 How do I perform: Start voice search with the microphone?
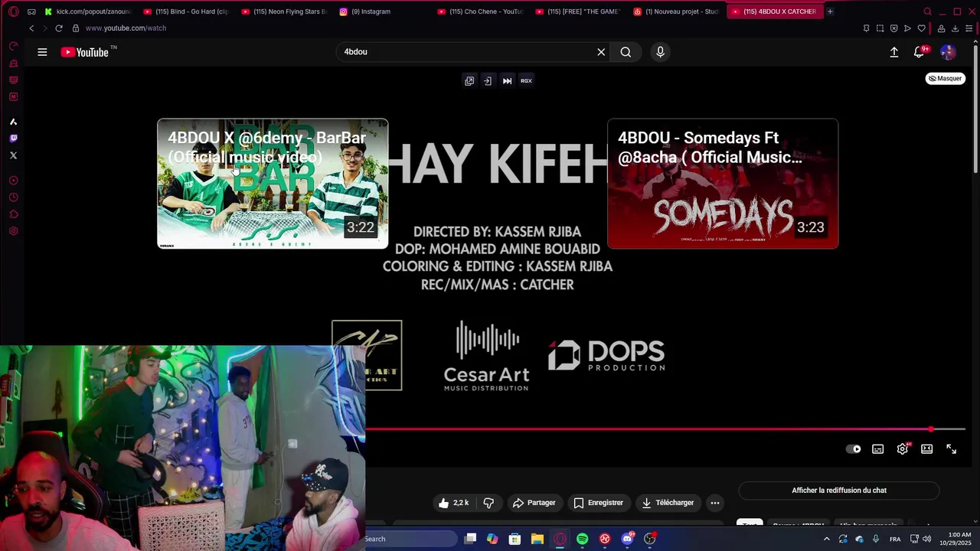pyautogui.click(x=660, y=52)
